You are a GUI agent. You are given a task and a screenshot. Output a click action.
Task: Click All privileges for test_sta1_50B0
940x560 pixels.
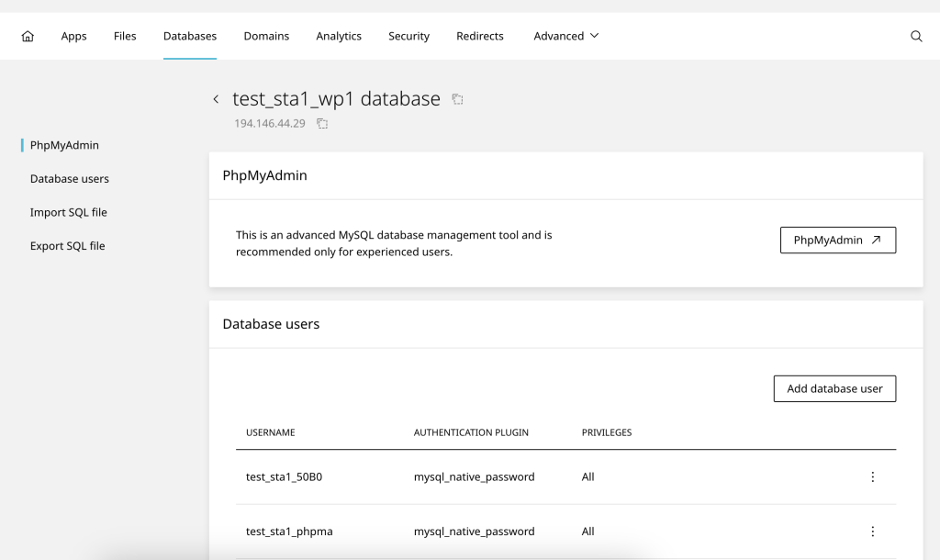point(588,476)
